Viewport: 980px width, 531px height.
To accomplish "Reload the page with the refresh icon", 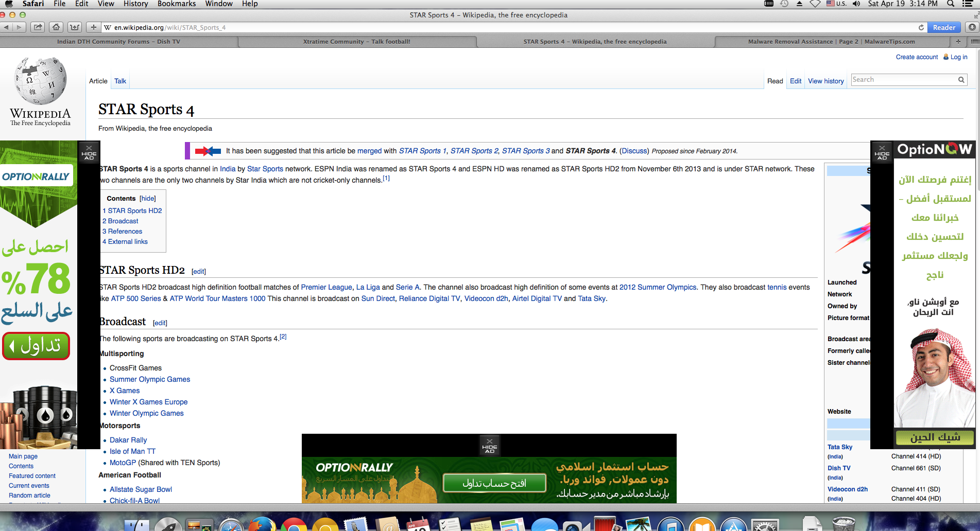I will click(921, 27).
